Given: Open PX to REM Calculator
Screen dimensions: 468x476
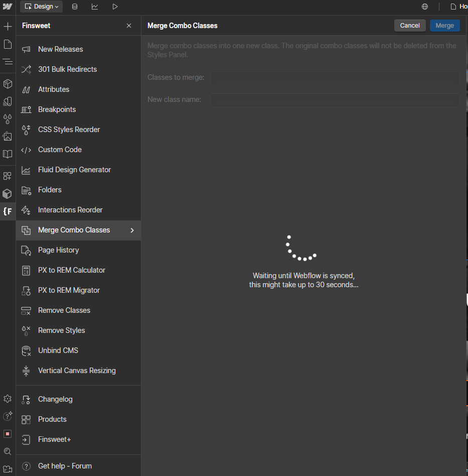Looking at the screenshot, I should (x=78, y=270).
